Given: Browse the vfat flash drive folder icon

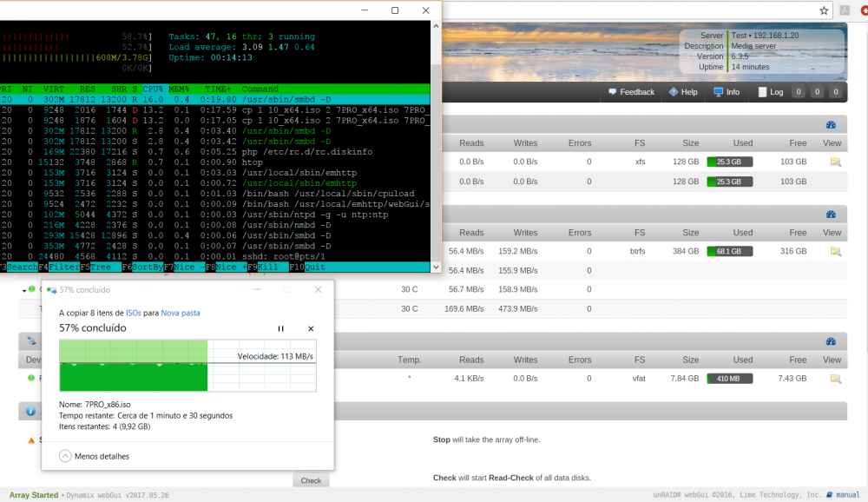Looking at the screenshot, I should (x=835, y=379).
